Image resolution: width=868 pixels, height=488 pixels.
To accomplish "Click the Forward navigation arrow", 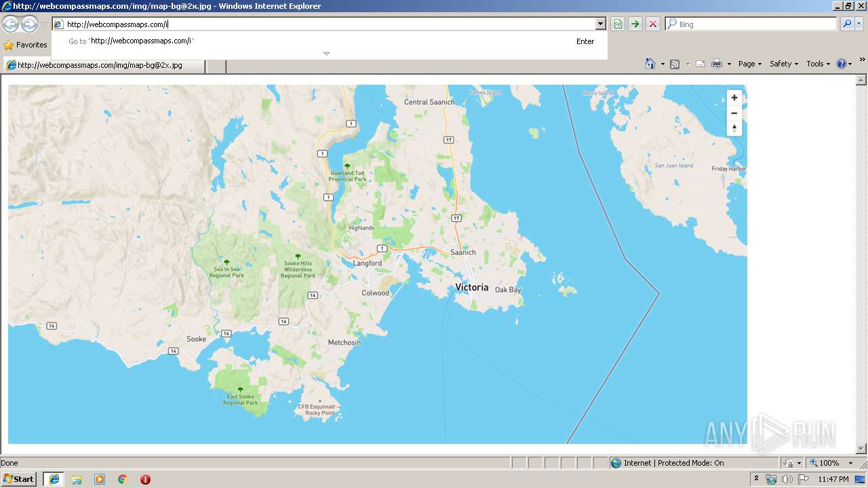I will click(x=29, y=24).
